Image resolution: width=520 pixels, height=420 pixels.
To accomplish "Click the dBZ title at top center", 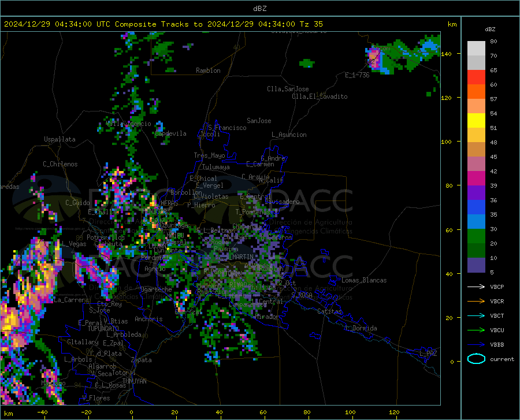I will tap(259, 9).
